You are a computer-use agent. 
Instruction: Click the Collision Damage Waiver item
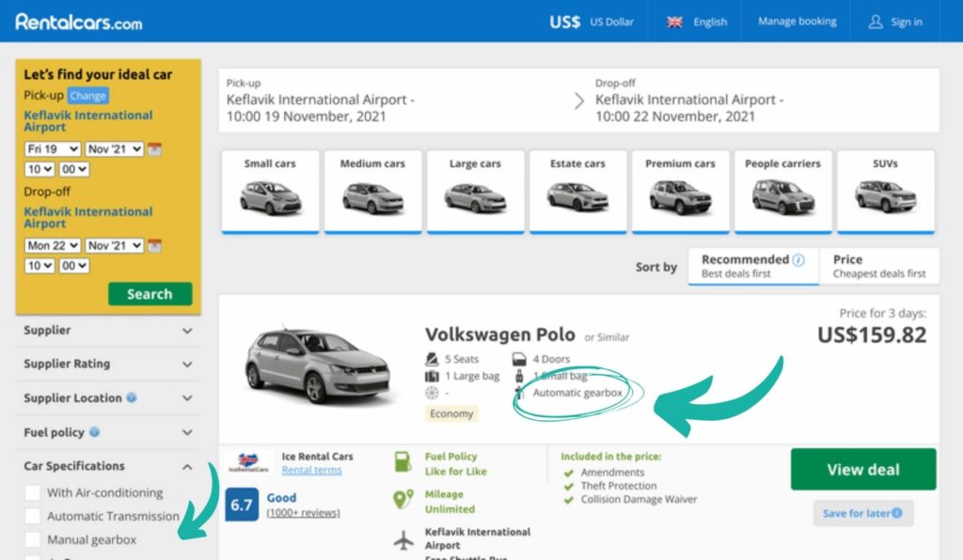point(639,499)
